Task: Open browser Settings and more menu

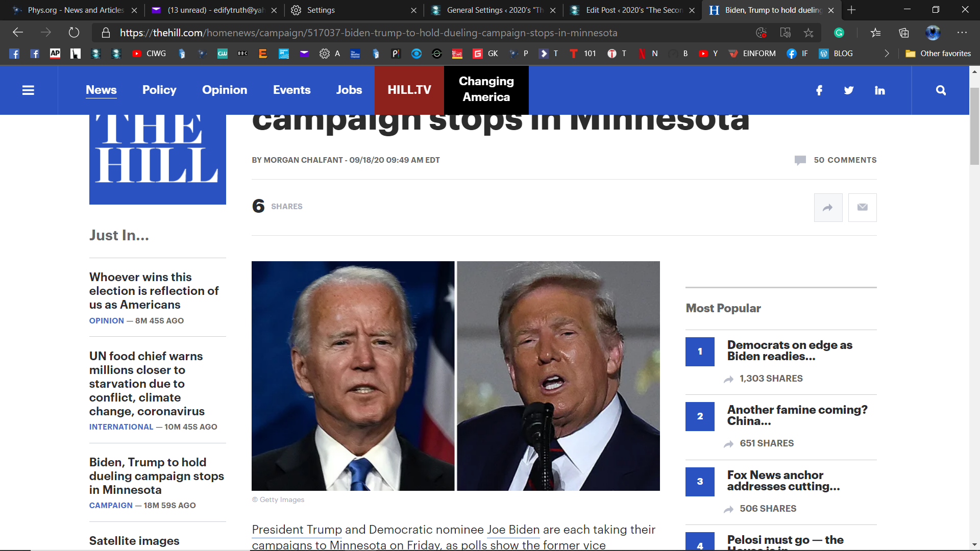Action: point(962,33)
